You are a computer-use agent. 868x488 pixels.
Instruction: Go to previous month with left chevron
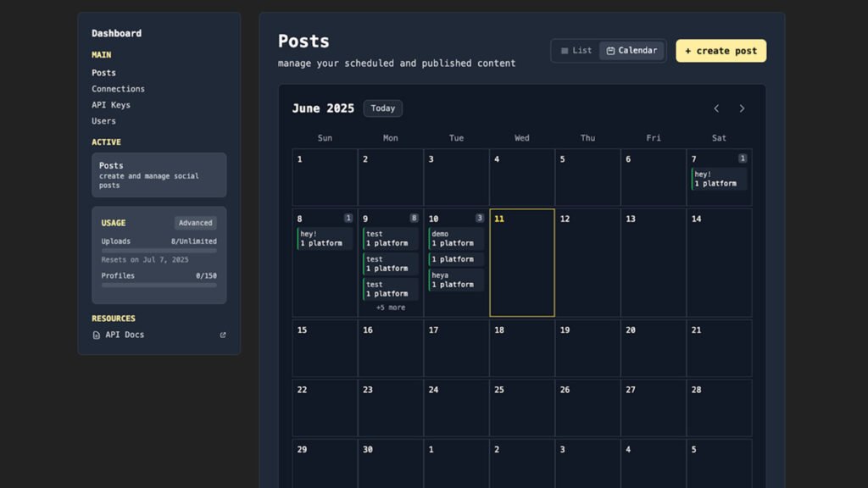716,108
